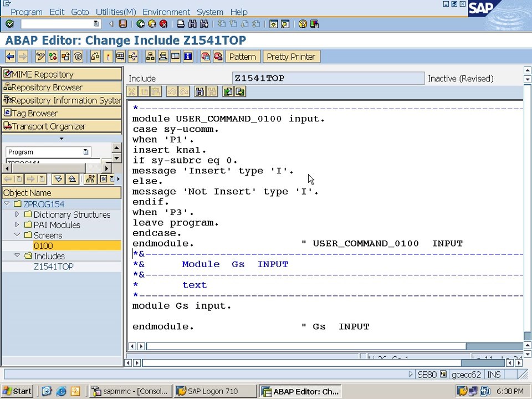Open MIME Repository

[62, 74]
